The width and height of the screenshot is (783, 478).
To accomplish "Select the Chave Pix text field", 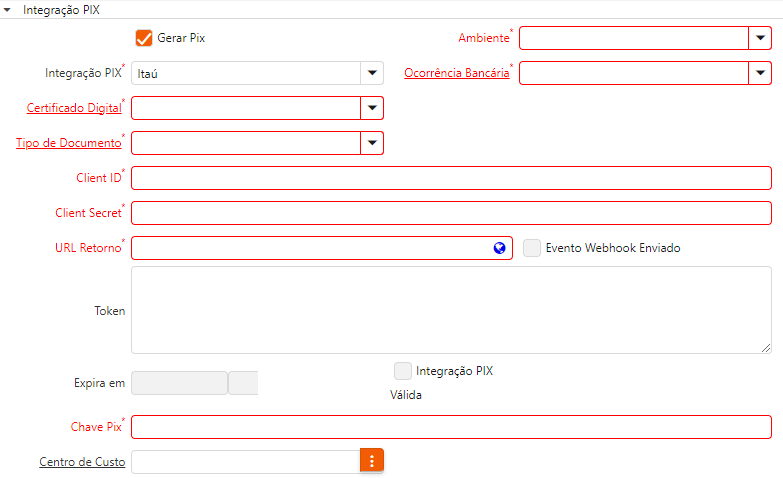I will 451,427.
